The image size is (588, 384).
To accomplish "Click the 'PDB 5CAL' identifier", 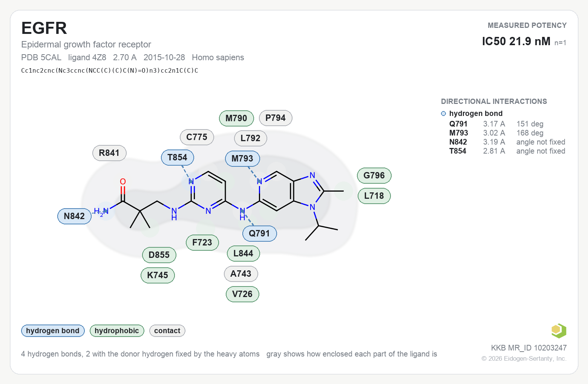I will click(41, 58).
